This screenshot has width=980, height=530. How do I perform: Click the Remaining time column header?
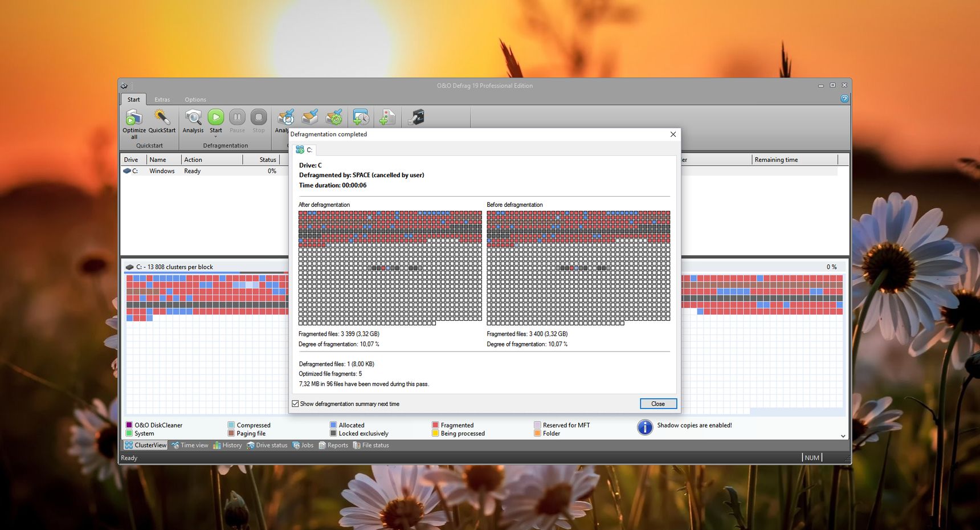coord(795,160)
